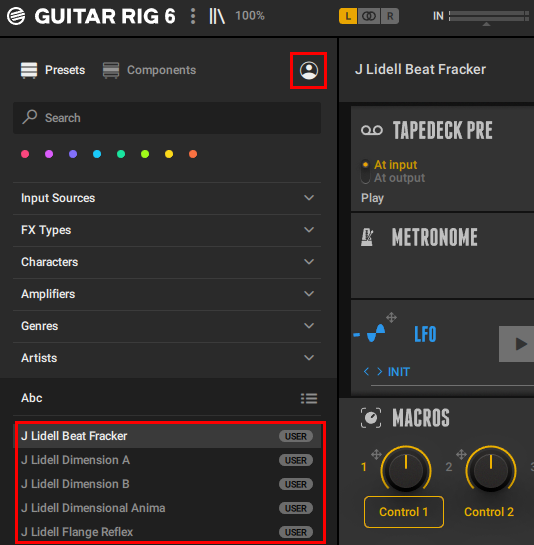Load the J Lidell Dimension A preset
Viewport: 534px width, 545px height.
click(167, 460)
